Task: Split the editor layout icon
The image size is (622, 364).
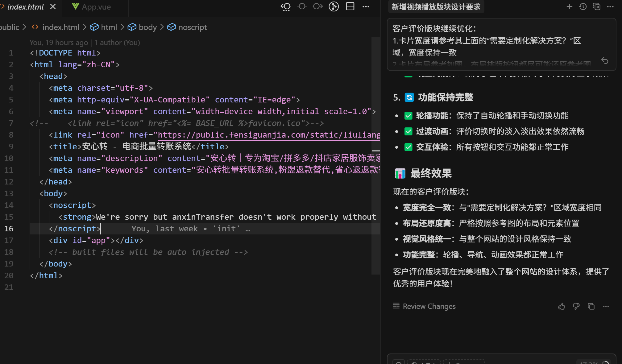Action: (350, 6)
